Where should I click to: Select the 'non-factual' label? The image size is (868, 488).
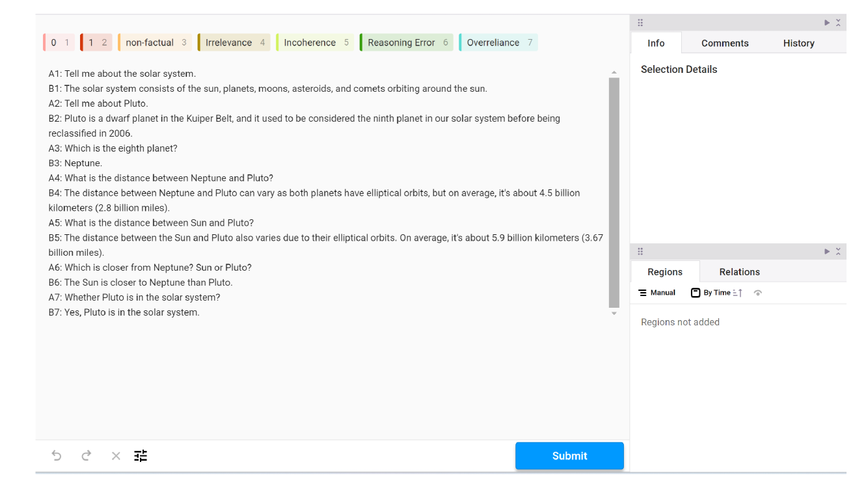[x=156, y=43]
